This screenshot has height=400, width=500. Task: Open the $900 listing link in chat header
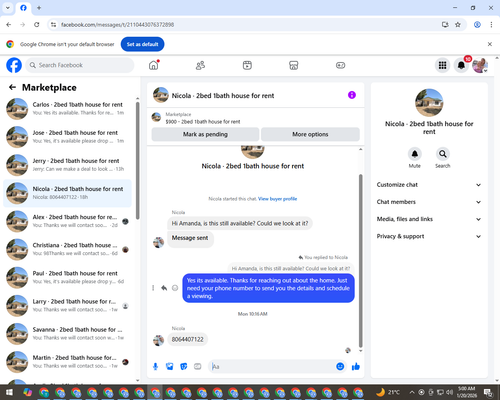click(x=203, y=122)
